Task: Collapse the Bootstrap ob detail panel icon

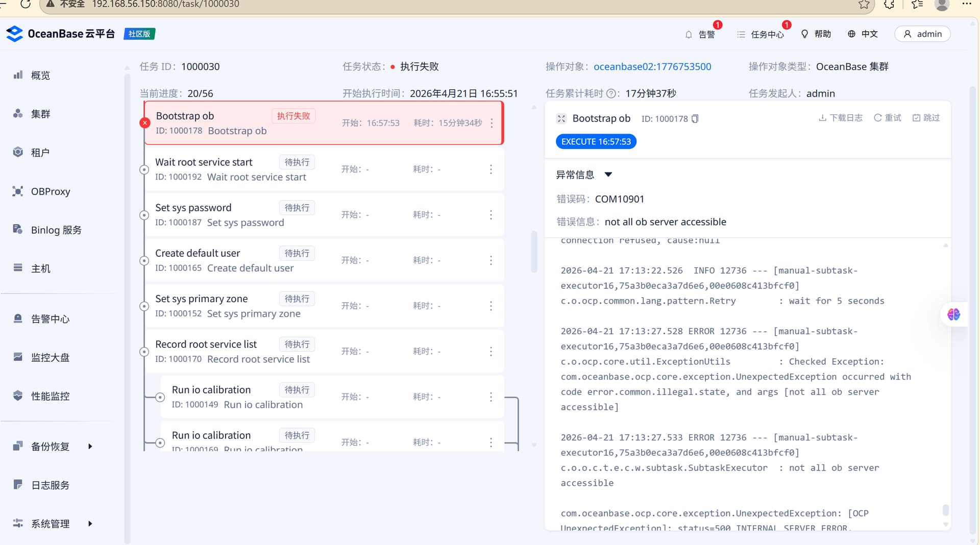Action: tap(561, 119)
